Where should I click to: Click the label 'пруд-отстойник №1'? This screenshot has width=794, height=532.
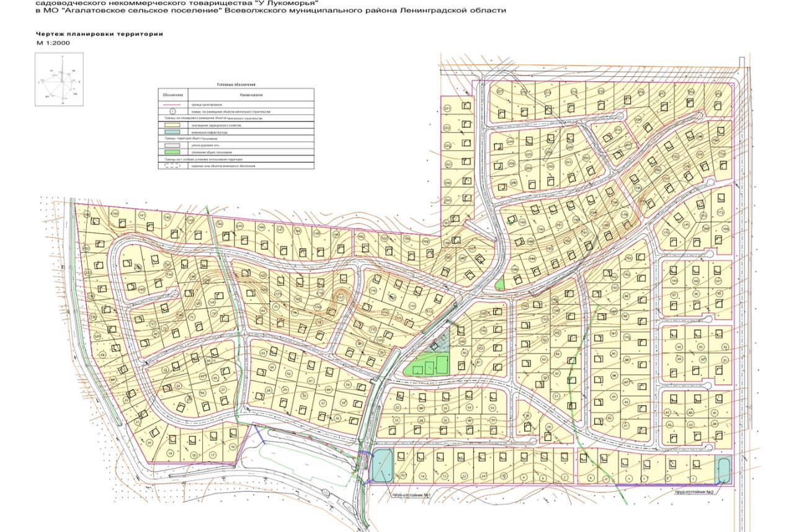411,495
